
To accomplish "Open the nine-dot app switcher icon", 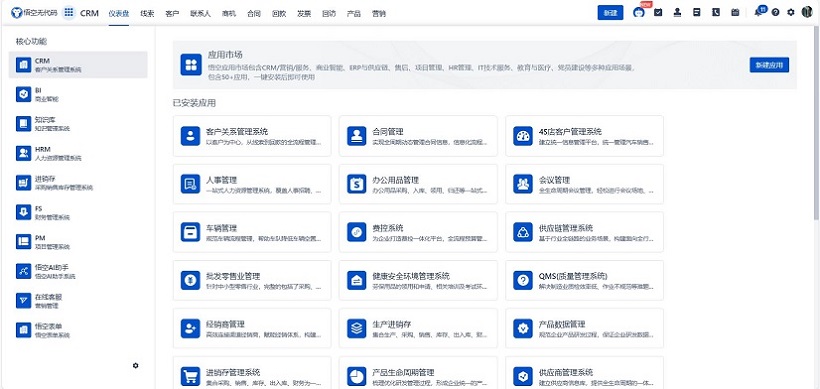I will 69,13.
